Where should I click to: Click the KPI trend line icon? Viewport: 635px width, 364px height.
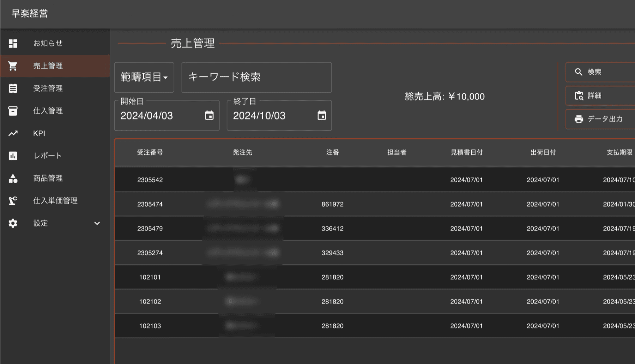pos(13,133)
